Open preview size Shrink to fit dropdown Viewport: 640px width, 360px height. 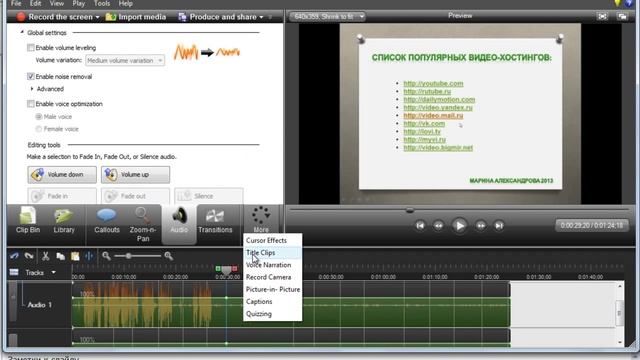pos(327,16)
